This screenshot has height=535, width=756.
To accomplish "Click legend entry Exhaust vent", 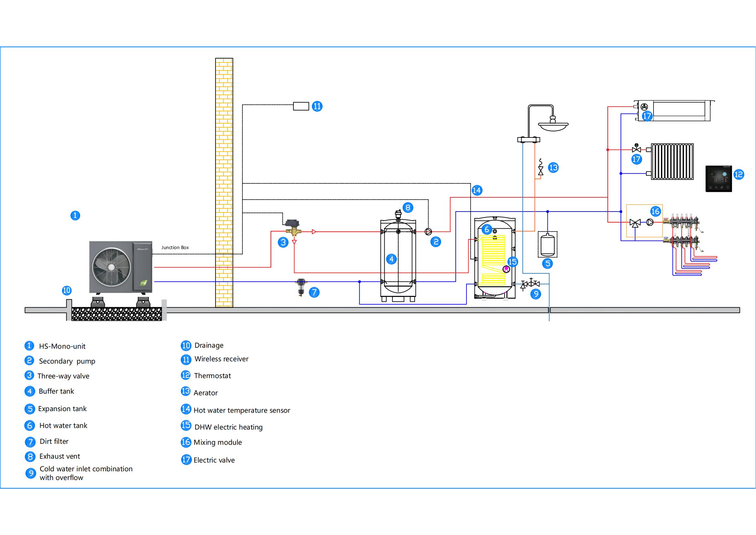I will [x=59, y=456].
